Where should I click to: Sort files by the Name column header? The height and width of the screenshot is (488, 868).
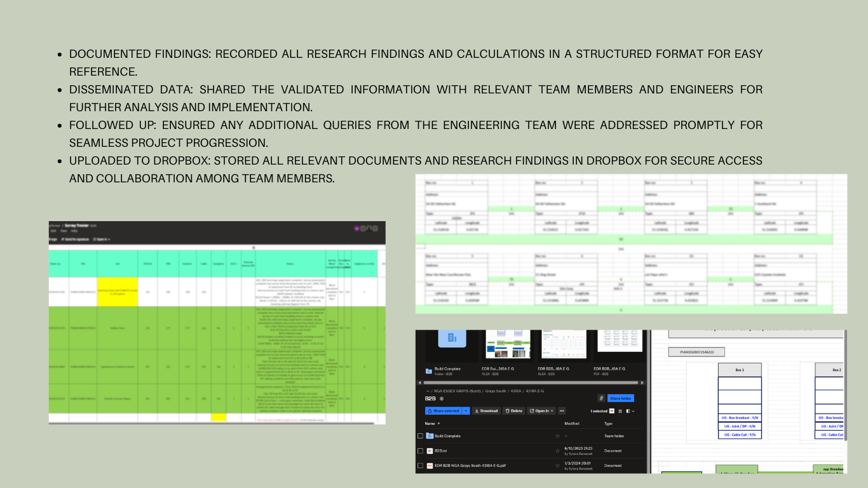pos(432,423)
